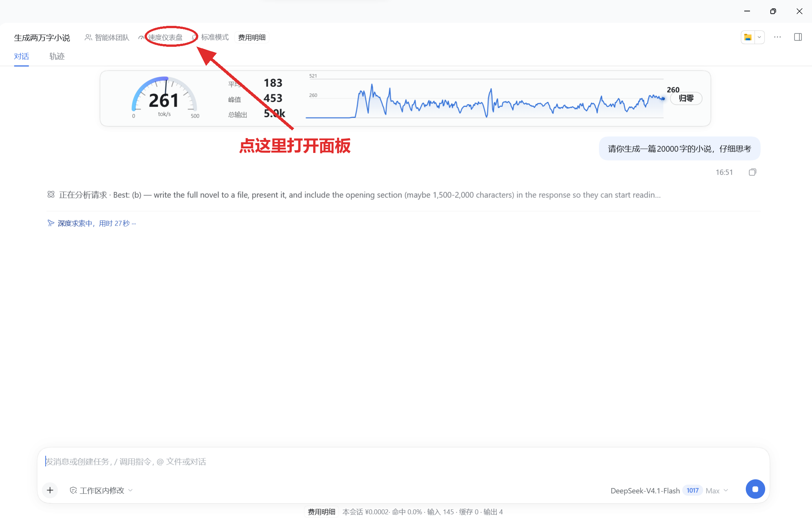Switch to the 轨迹 tab
Image resolution: width=812 pixels, height=520 pixels.
[x=57, y=56]
